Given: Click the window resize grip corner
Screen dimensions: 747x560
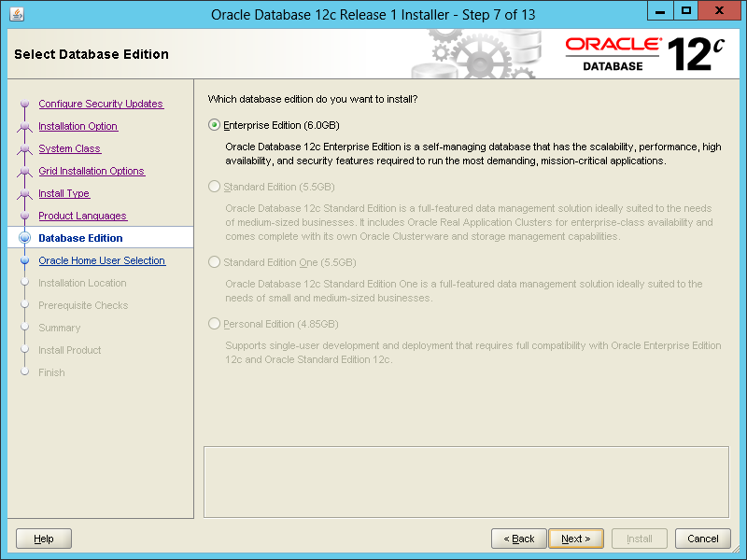Looking at the screenshot, I should 735,549.
